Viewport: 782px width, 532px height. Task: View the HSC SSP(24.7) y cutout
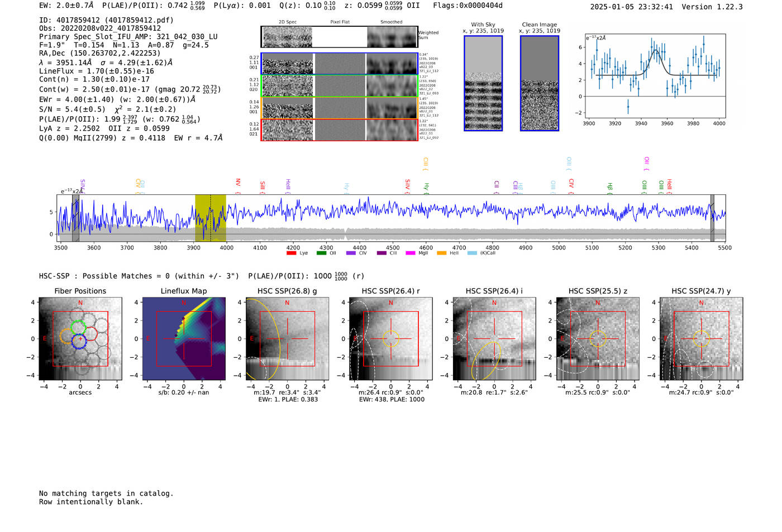pos(701,338)
